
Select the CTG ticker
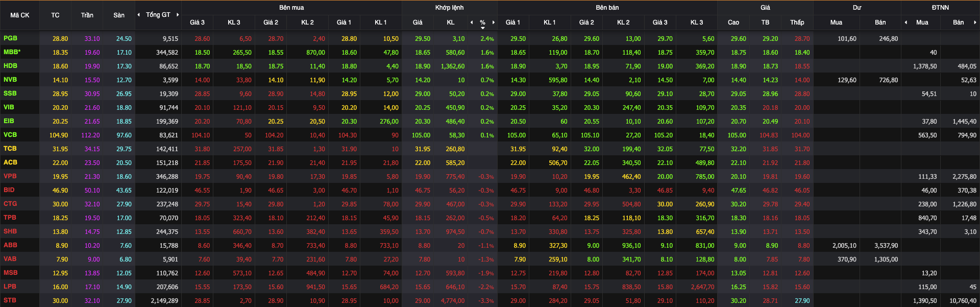click(10, 204)
